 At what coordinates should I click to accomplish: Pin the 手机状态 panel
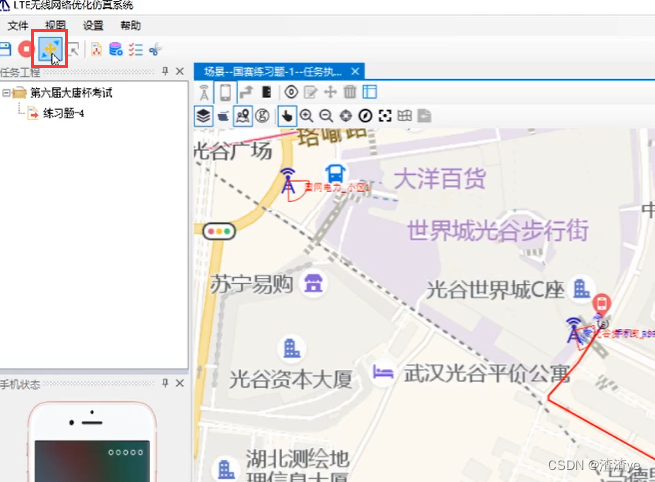tap(165, 383)
